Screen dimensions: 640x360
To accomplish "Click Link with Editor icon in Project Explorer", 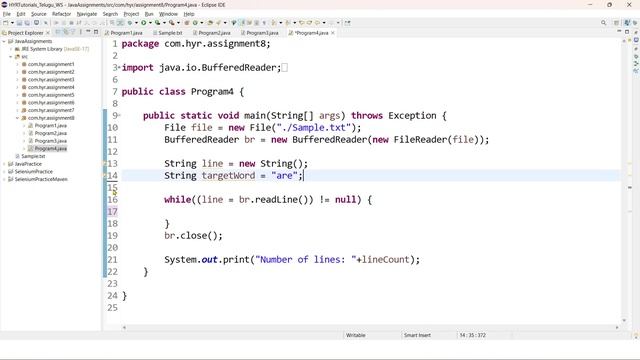I will [65, 32].
